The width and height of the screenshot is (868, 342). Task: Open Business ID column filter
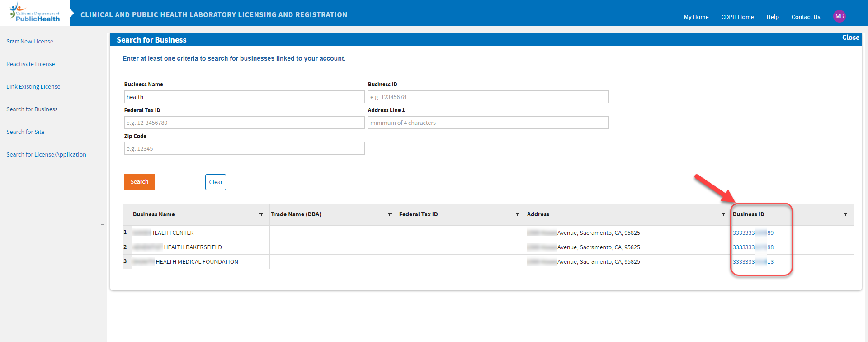pos(845,214)
